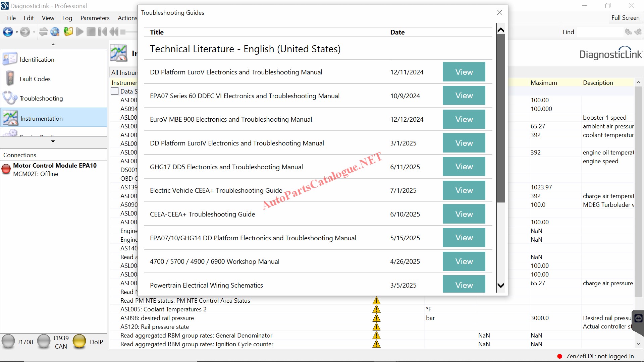The width and height of the screenshot is (644, 362).
Task: Click the globe search toolbar icon
Action: (55, 32)
